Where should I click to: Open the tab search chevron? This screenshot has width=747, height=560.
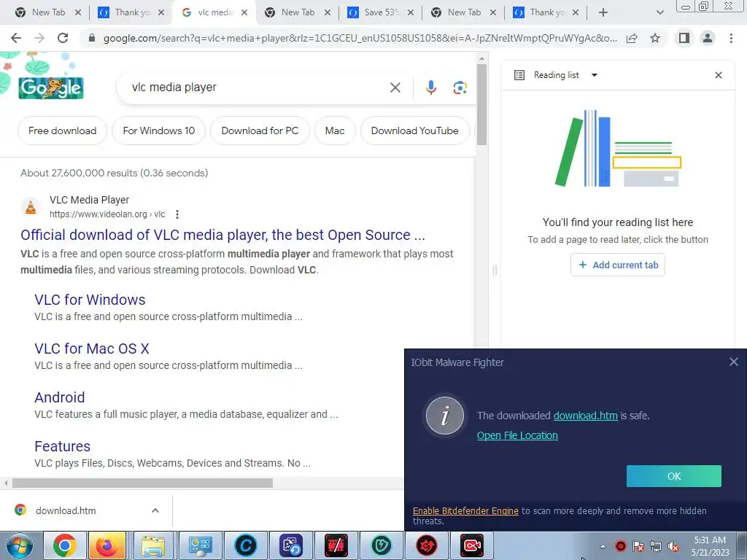click(x=659, y=12)
